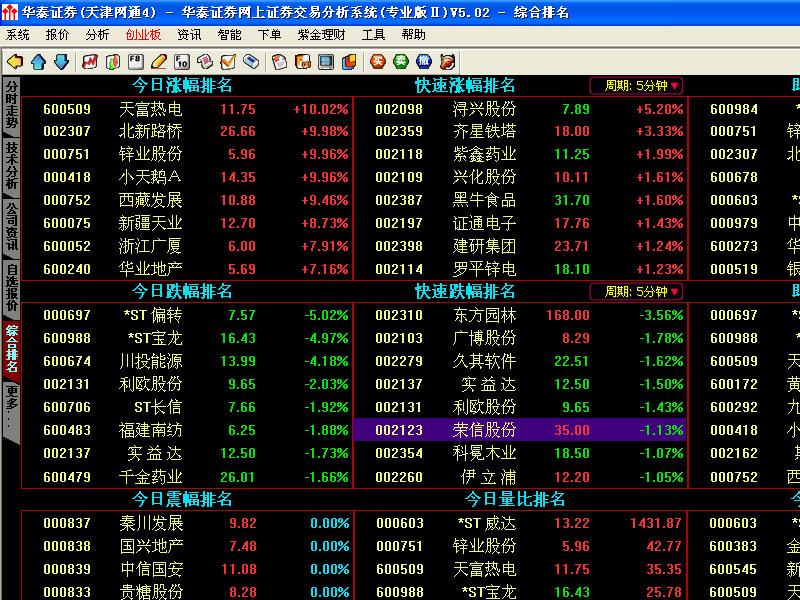Click the green 卖 sell icon
Viewport: 800px width, 600px height.
click(401, 62)
